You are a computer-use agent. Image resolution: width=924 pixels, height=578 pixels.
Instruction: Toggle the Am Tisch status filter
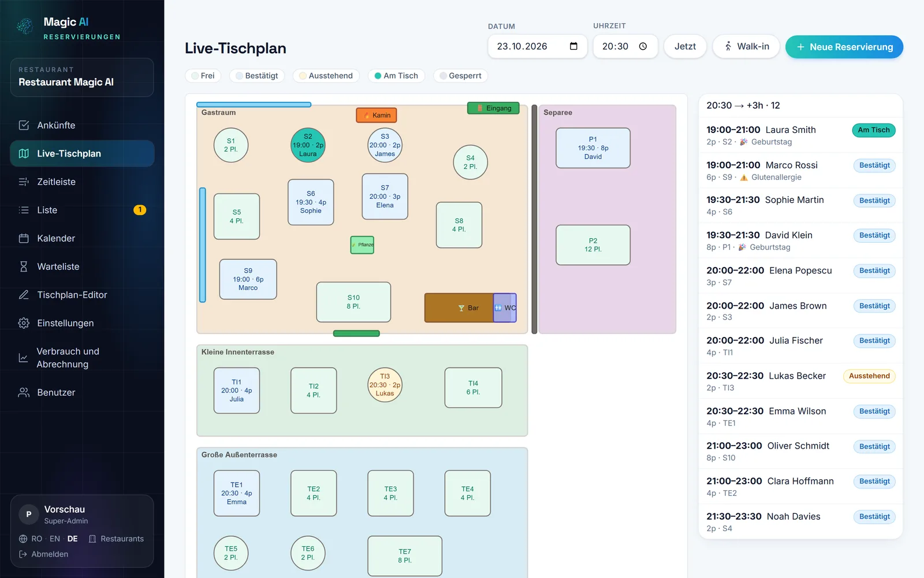tap(396, 76)
